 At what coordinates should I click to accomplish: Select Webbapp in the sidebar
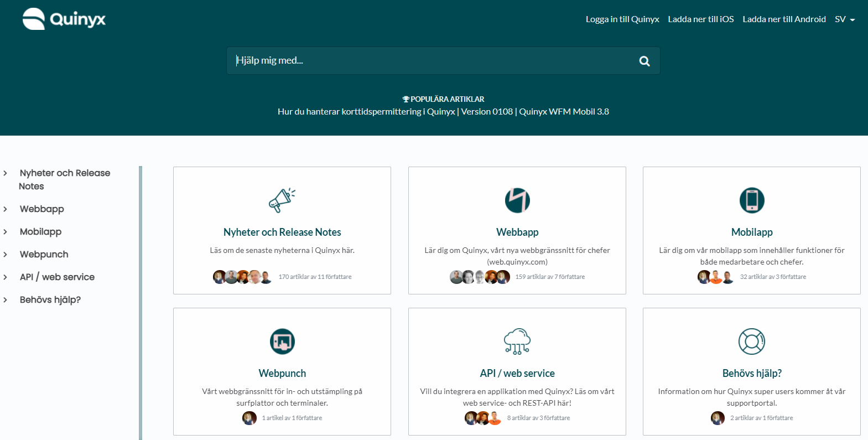(42, 209)
